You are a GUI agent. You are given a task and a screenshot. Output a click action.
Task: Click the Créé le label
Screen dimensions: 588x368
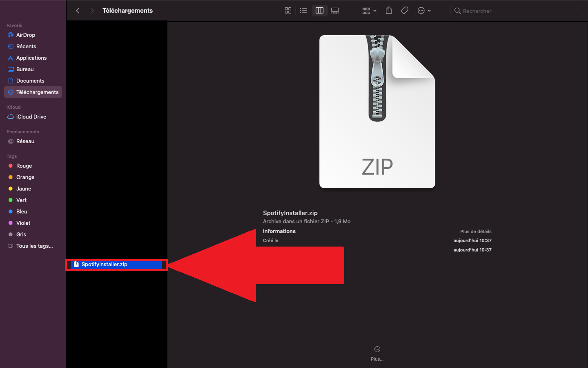[271, 240]
